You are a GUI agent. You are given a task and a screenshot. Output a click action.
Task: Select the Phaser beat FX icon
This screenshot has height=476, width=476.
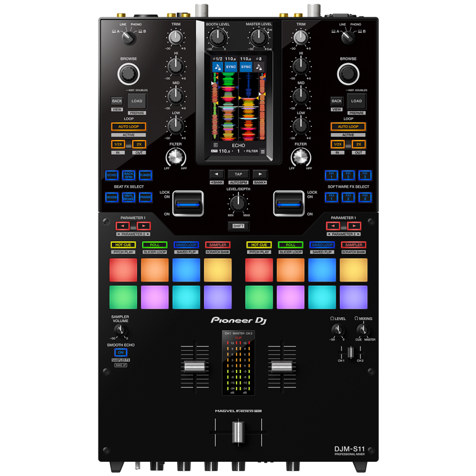tap(145, 197)
